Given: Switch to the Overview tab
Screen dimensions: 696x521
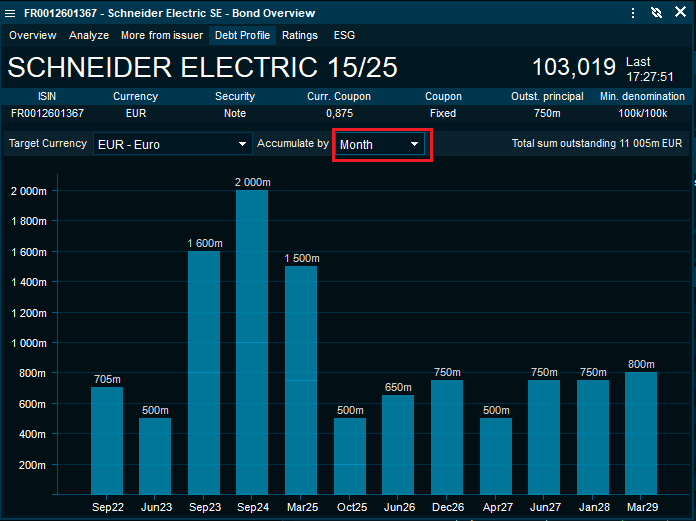Looking at the screenshot, I should tap(33, 35).
